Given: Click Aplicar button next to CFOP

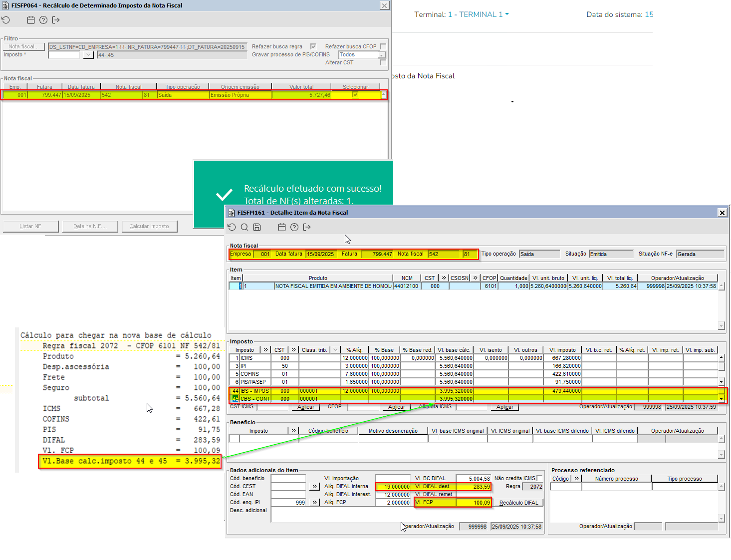Looking at the screenshot, I should click(397, 407).
